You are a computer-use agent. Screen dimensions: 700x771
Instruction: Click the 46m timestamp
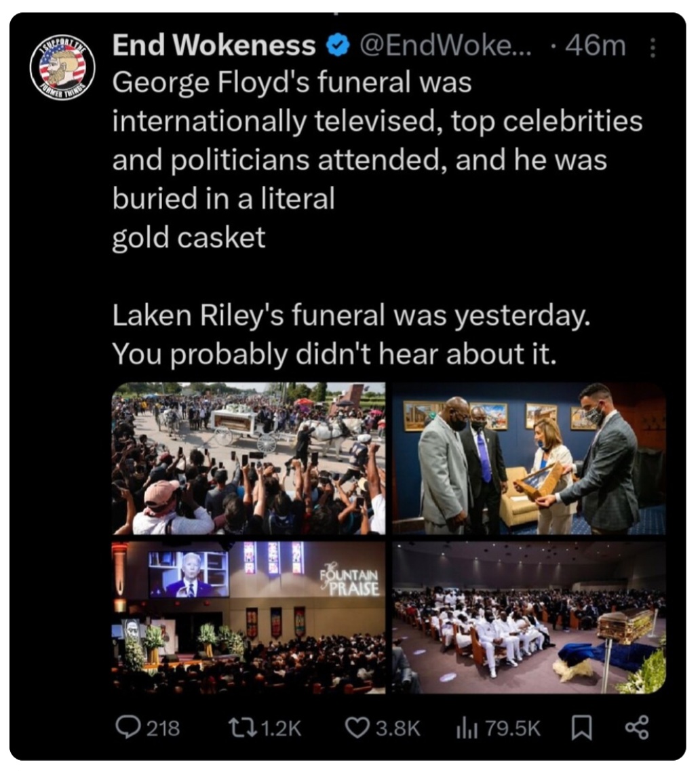point(596,45)
